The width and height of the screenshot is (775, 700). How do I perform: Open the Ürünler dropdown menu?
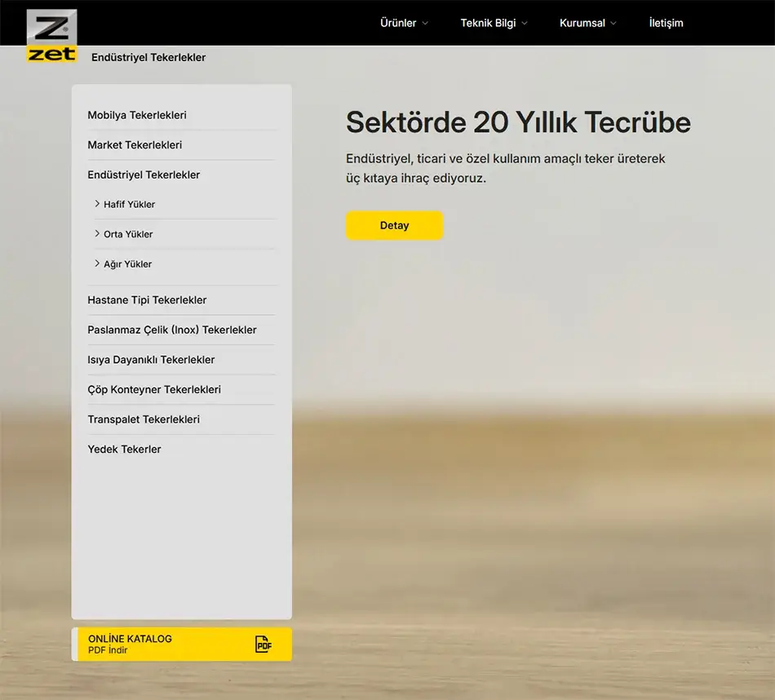click(x=404, y=23)
